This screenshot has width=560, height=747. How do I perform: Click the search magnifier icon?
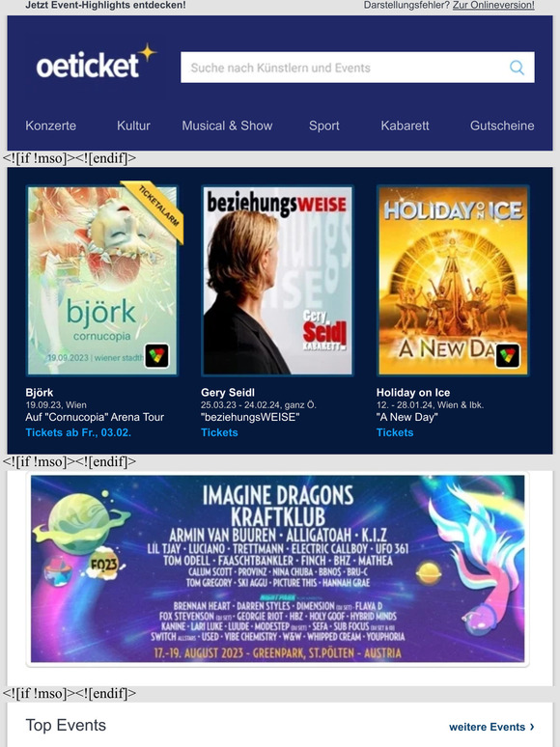[x=517, y=68]
